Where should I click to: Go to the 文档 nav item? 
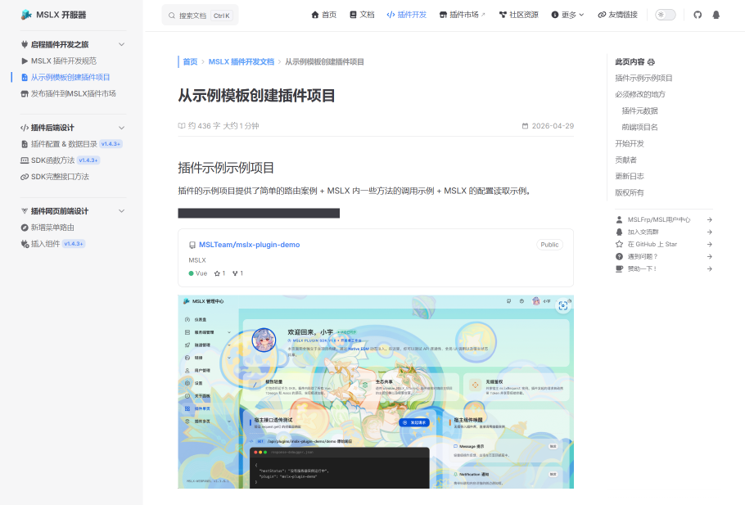click(x=362, y=15)
